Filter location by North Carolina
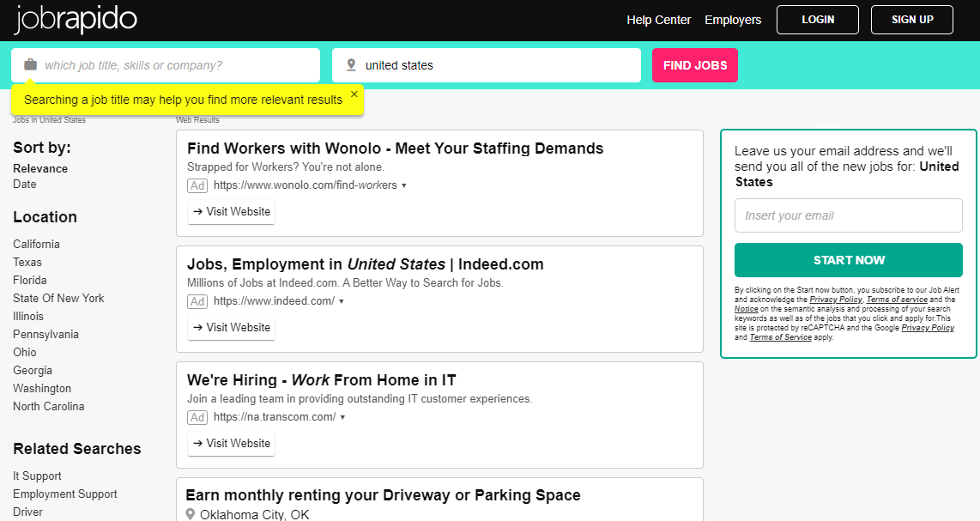Image resolution: width=980 pixels, height=521 pixels. coord(49,407)
